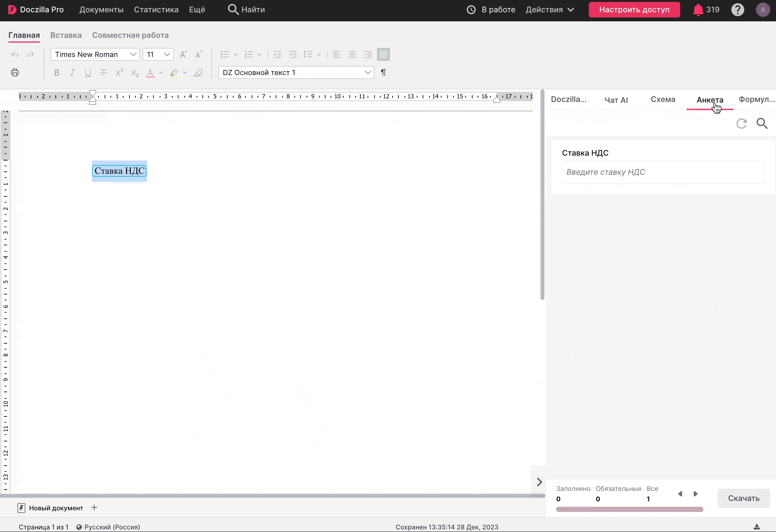
Task: Align text right
Action: click(x=368, y=54)
